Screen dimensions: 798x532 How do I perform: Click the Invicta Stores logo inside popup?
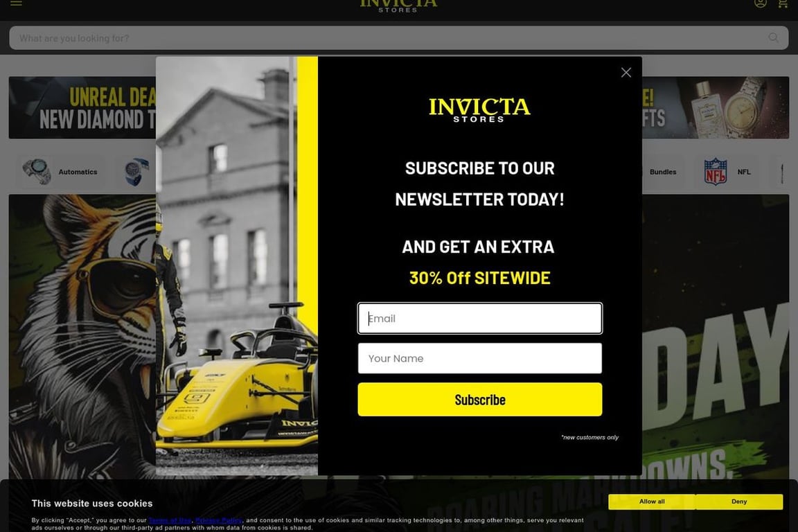pyautogui.click(x=479, y=109)
